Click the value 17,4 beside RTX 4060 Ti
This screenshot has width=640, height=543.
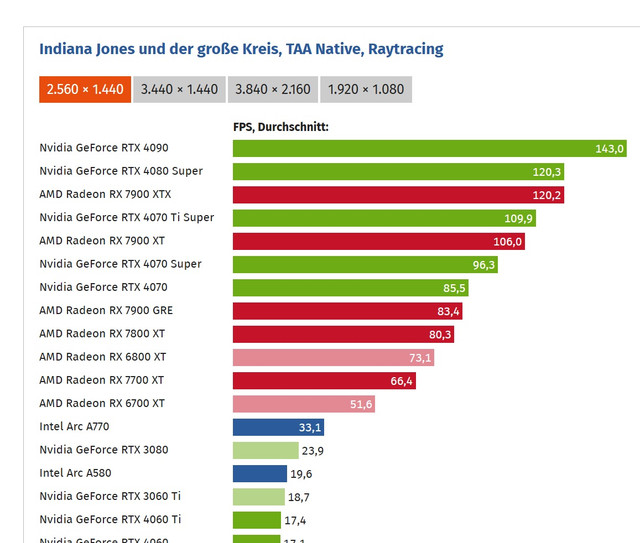tap(295, 521)
